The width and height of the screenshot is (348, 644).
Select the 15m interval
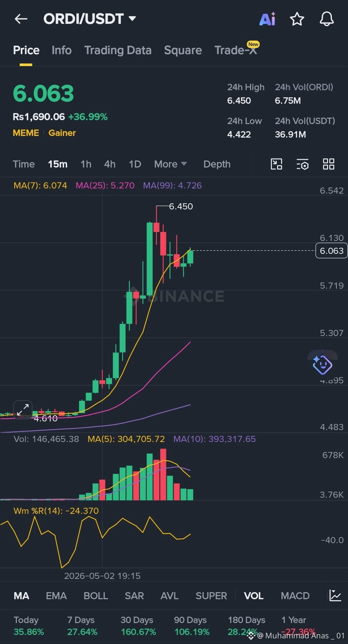coord(58,164)
